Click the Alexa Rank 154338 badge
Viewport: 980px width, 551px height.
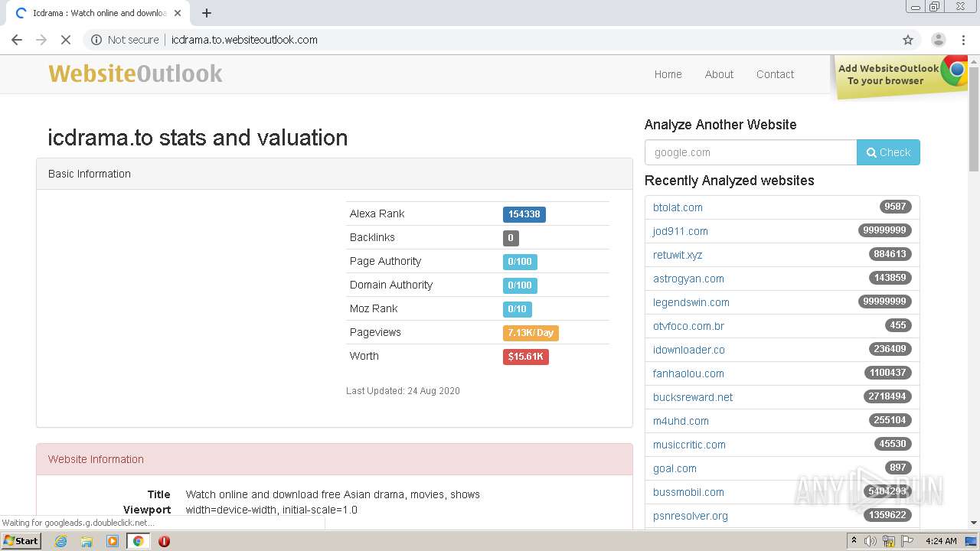coord(524,214)
